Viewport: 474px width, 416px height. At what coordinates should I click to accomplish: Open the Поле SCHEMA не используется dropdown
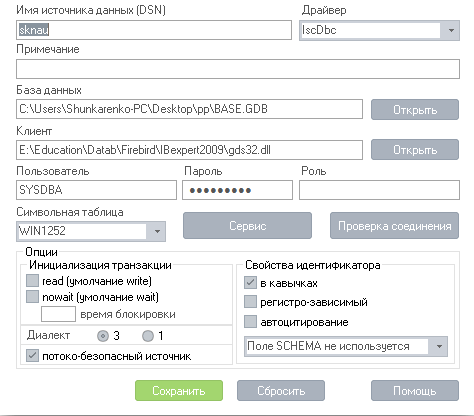click(x=439, y=346)
